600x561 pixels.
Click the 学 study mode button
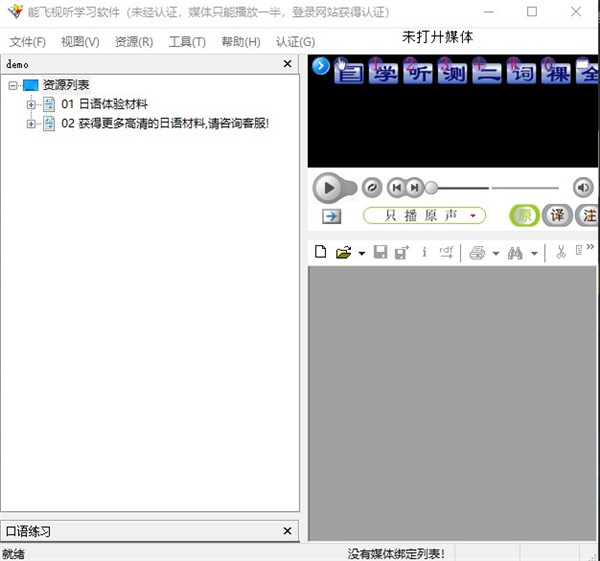click(383, 73)
